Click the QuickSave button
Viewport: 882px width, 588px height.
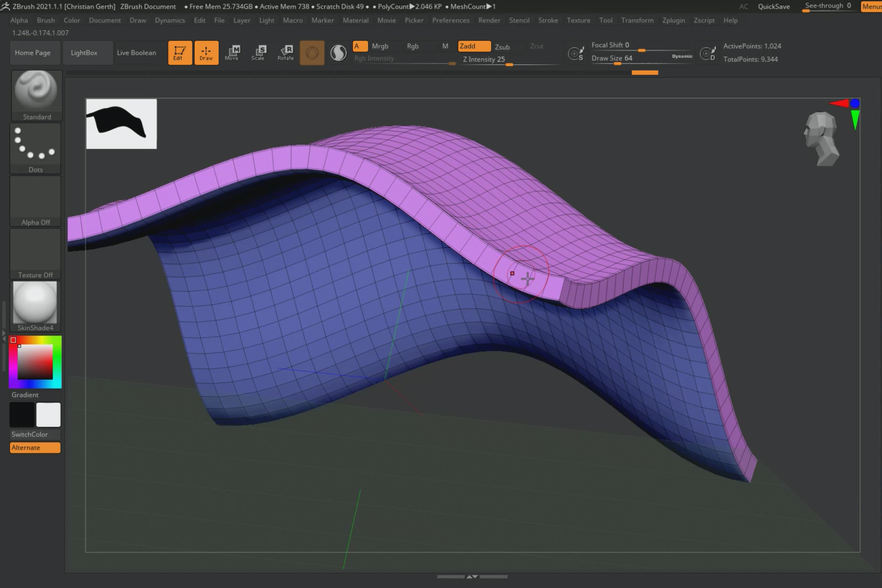(774, 7)
